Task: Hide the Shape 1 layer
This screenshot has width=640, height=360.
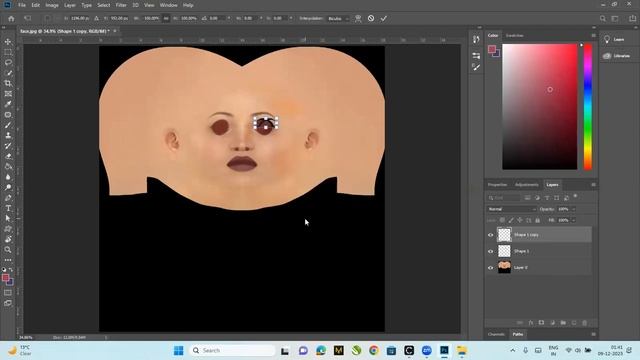Action: tap(490, 251)
